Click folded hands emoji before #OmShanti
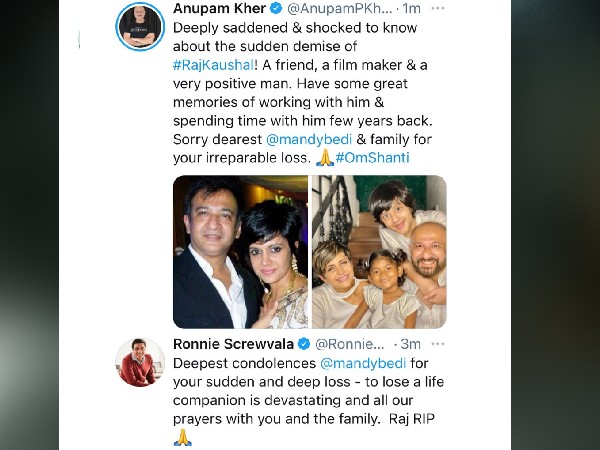The width and height of the screenshot is (600, 450). point(325,157)
